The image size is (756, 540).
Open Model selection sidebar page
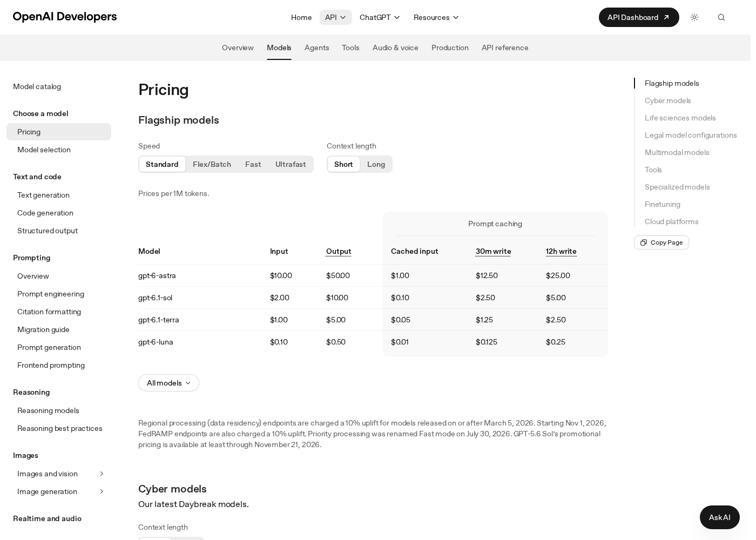click(x=59, y=150)
